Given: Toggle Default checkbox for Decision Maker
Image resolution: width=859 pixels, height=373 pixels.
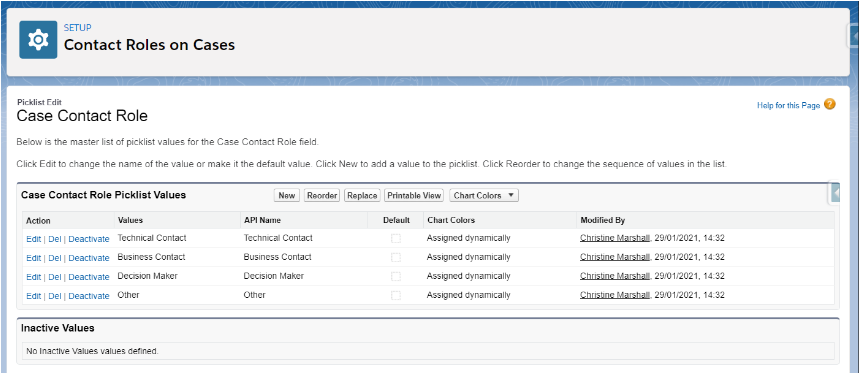Looking at the screenshot, I should tap(396, 277).
